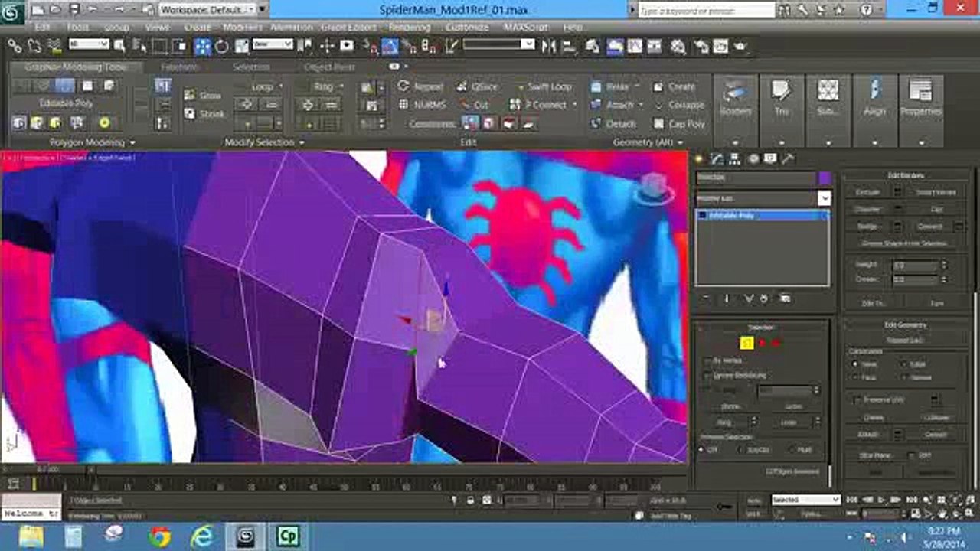Viewport: 980px width, 551px height.
Task: Click the Shrink selection ribbon icon
Action: (205, 114)
